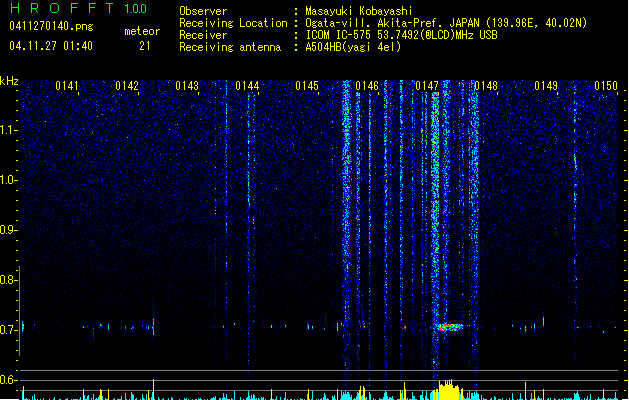Click the 0.9 frequency axis label
The height and width of the screenshot is (400, 629).
(x=8, y=230)
